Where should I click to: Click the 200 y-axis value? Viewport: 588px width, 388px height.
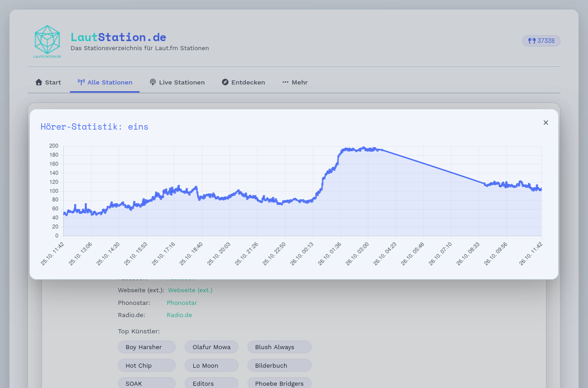[54, 146]
